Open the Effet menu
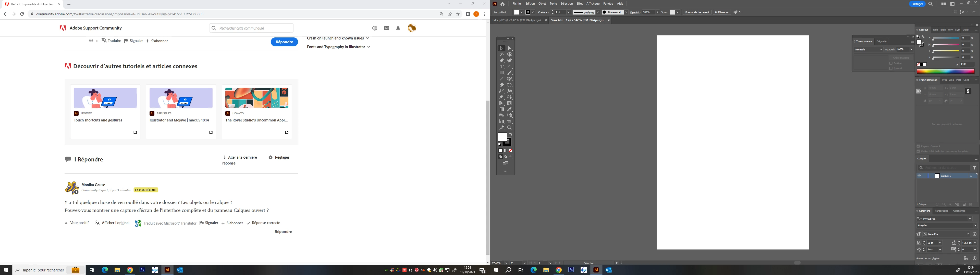Viewport: 980px width, 275px height. (x=579, y=3)
